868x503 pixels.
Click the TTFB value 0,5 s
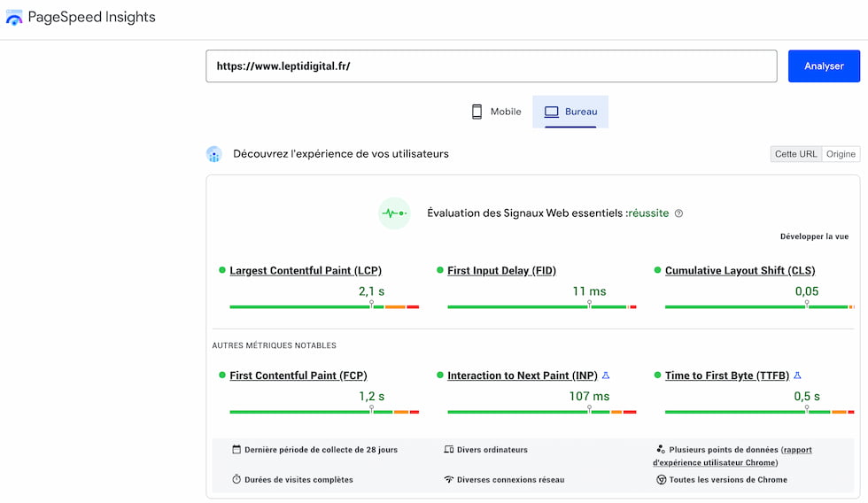807,396
